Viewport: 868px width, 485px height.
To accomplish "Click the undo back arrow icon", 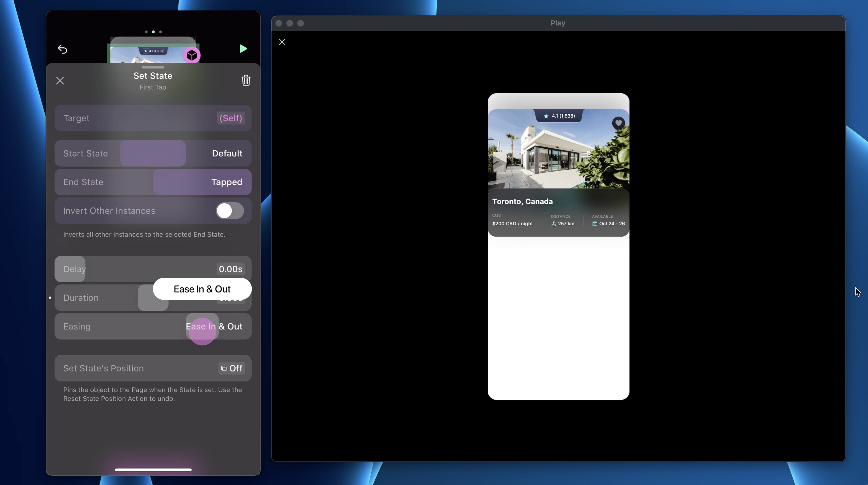I will [x=62, y=49].
